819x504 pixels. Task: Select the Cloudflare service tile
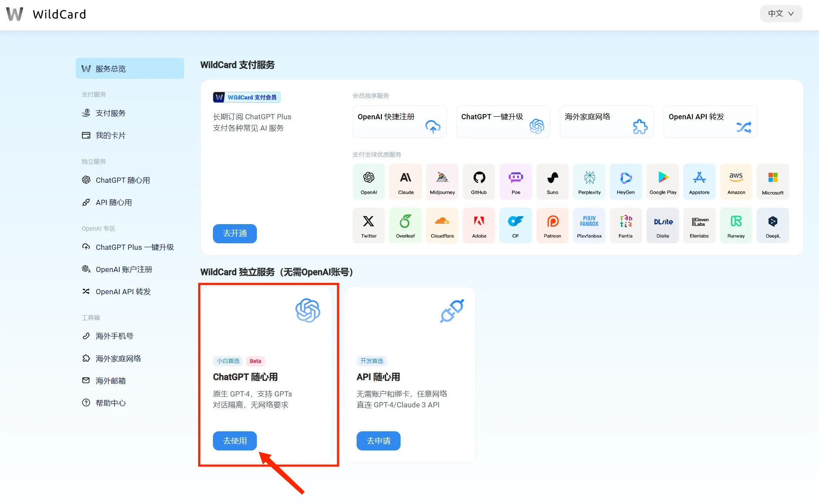click(442, 225)
